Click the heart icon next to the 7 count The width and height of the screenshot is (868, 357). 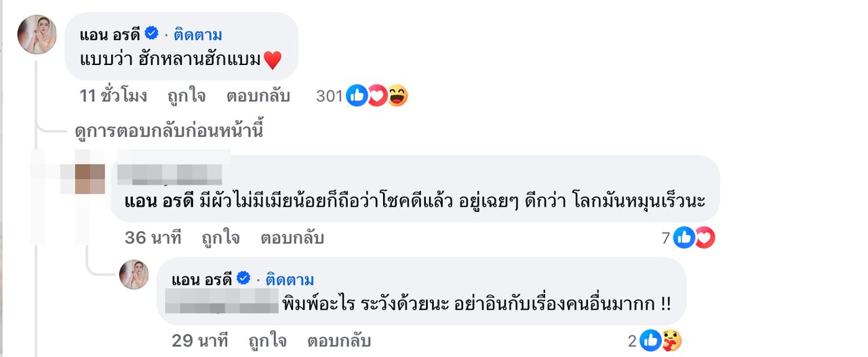coord(705,238)
